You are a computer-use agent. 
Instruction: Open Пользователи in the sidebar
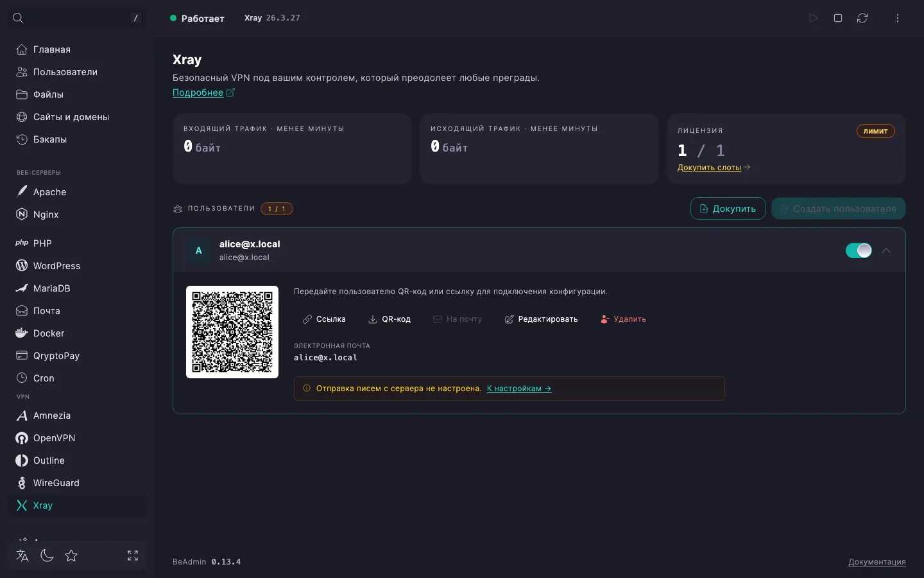(77, 72)
